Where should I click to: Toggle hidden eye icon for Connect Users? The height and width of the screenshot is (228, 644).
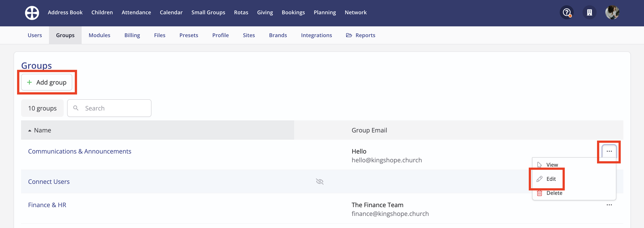tap(320, 181)
